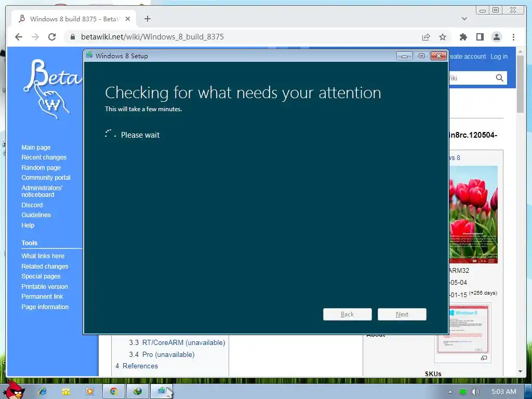Go back using Chrome's back arrow
The width and height of the screenshot is (532, 399).
(x=19, y=37)
